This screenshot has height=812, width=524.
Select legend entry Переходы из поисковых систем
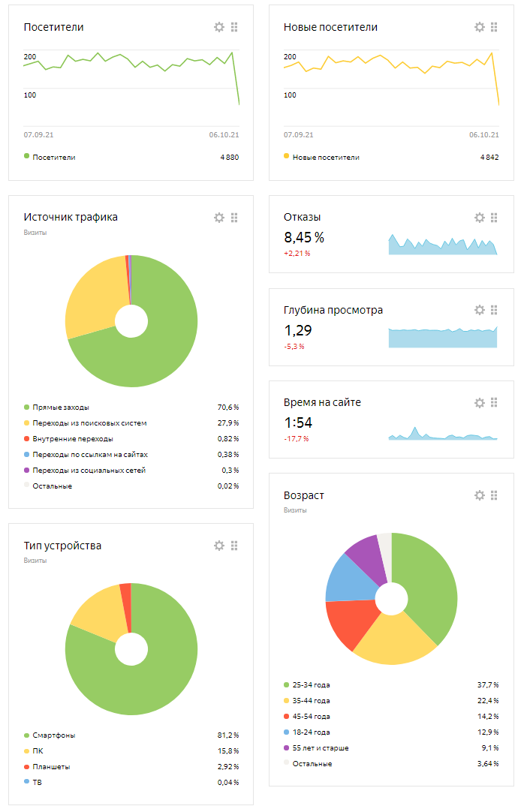pyautogui.click(x=89, y=423)
